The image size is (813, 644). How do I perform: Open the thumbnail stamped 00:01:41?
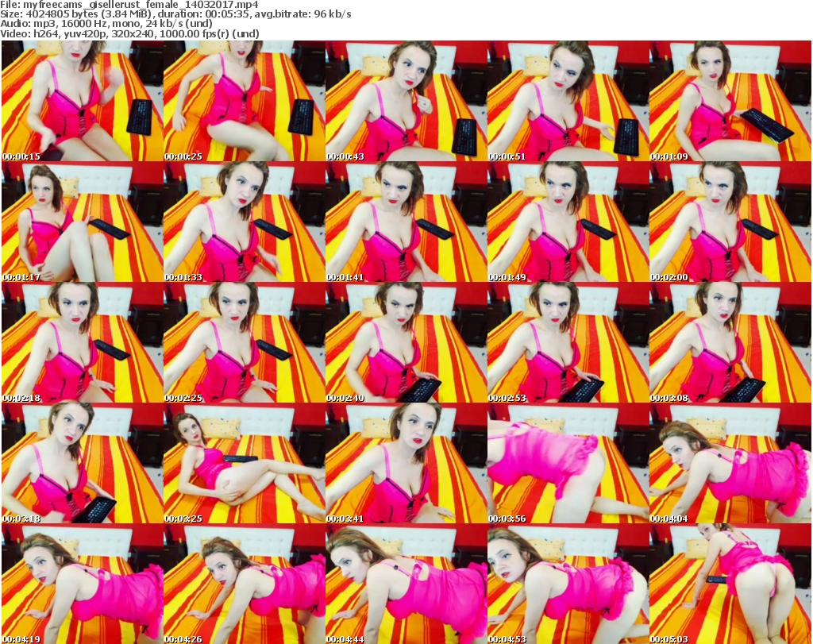click(406, 222)
